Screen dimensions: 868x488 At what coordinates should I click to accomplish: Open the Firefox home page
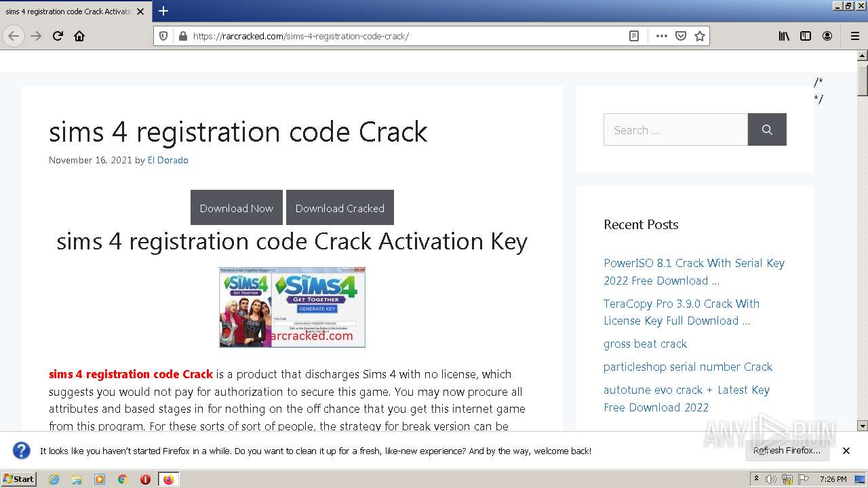pyautogui.click(x=79, y=36)
